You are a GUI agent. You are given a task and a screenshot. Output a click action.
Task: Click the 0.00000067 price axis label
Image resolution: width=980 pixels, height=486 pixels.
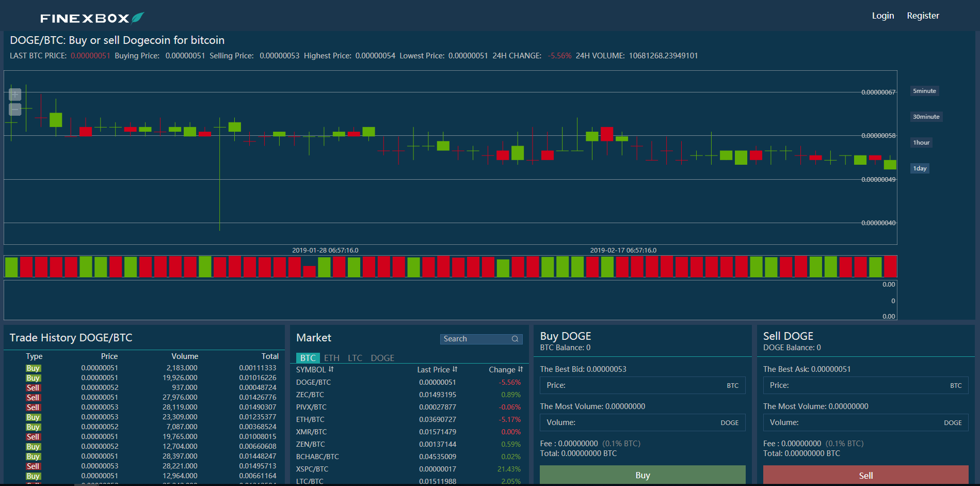click(x=878, y=92)
